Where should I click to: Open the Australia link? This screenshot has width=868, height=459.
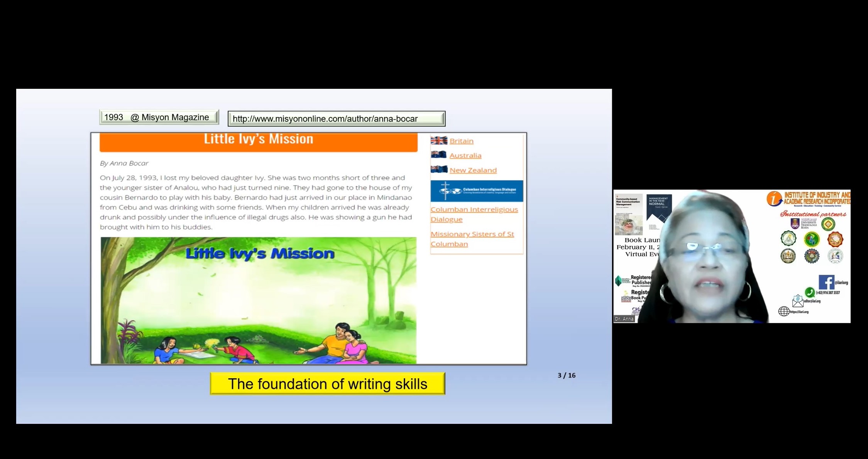(465, 156)
